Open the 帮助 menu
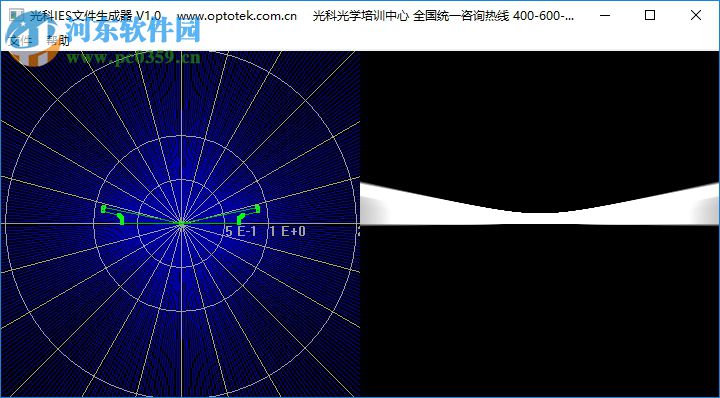Viewport: 720px width, 398px height. tap(58, 40)
